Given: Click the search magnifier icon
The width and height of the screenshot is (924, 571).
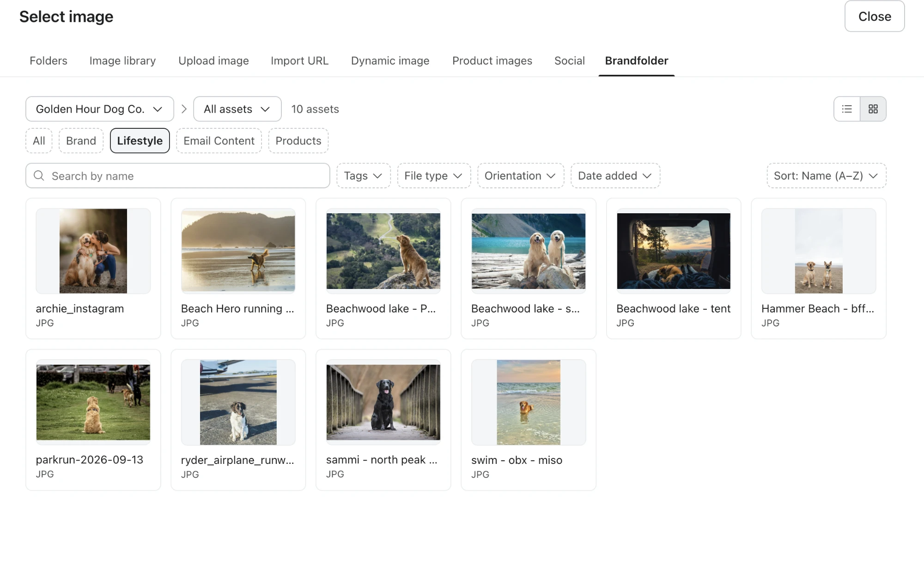Looking at the screenshot, I should point(39,176).
